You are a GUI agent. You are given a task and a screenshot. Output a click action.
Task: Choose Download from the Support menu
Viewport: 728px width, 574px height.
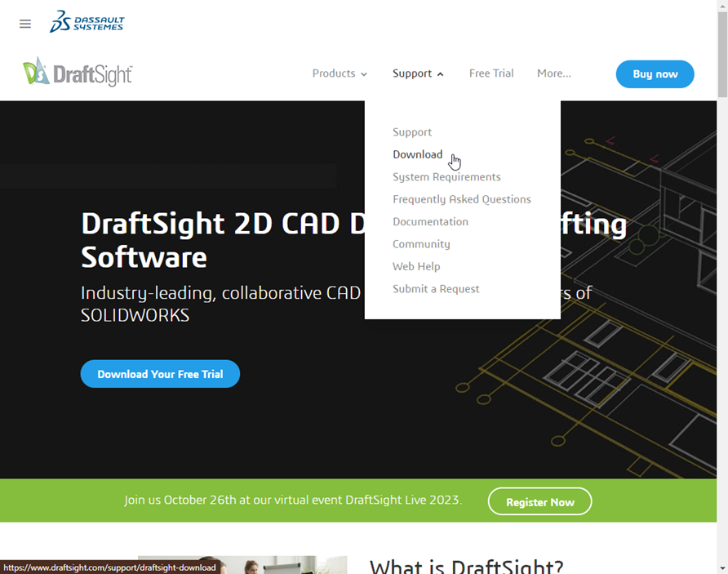tap(417, 154)
